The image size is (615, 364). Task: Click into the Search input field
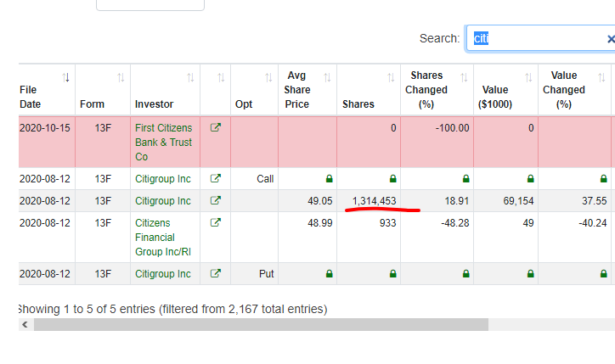click(535, 39)
